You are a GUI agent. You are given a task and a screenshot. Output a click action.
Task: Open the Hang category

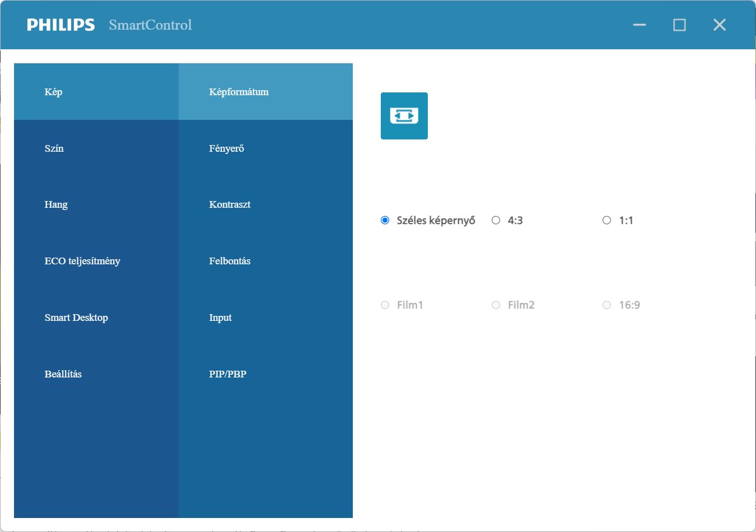96,204
